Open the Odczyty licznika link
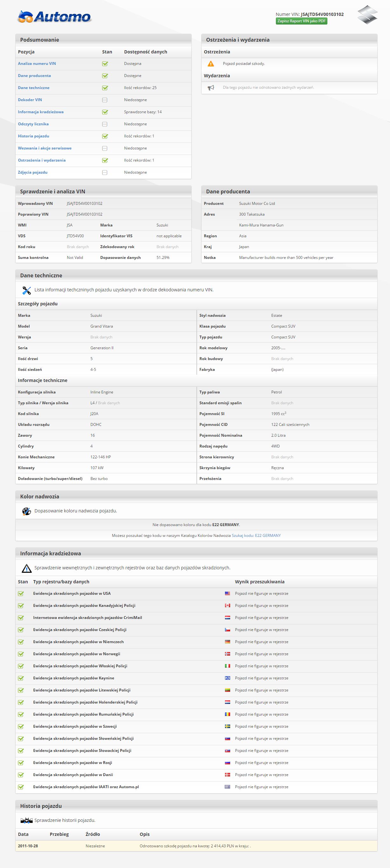 (33, 124)
